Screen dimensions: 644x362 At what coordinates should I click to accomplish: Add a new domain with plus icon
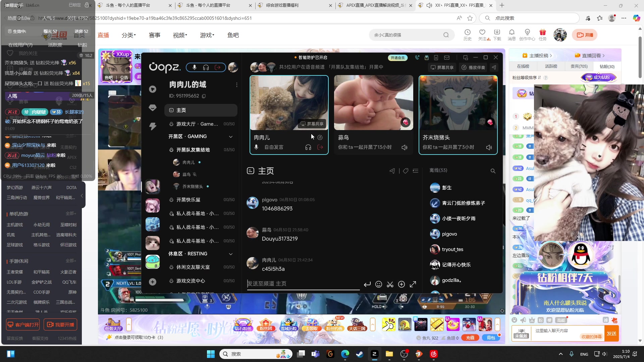[x=153, y=282]
